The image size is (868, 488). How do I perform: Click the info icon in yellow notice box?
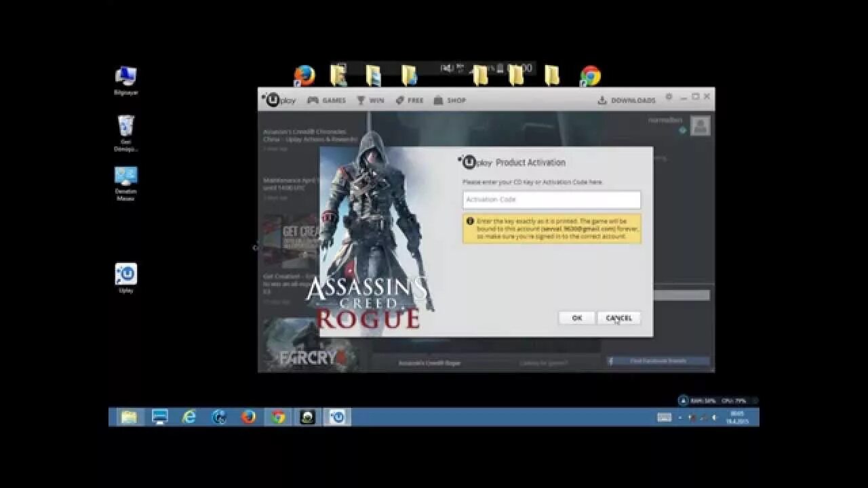(x=469, y=221)
